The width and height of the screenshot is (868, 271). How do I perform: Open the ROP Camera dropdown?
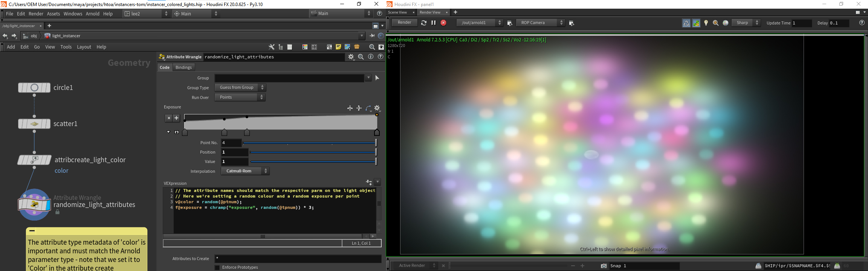point(541,23)
